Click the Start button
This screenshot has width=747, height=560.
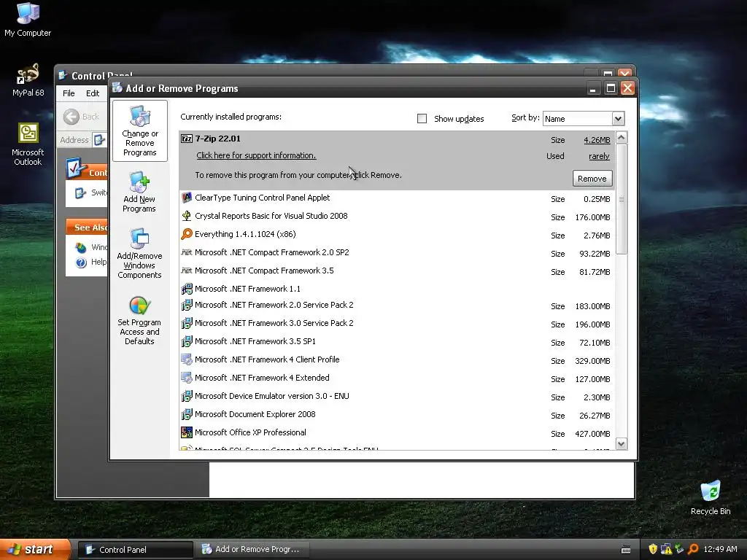pyautogui.click(x=34, y=549)
